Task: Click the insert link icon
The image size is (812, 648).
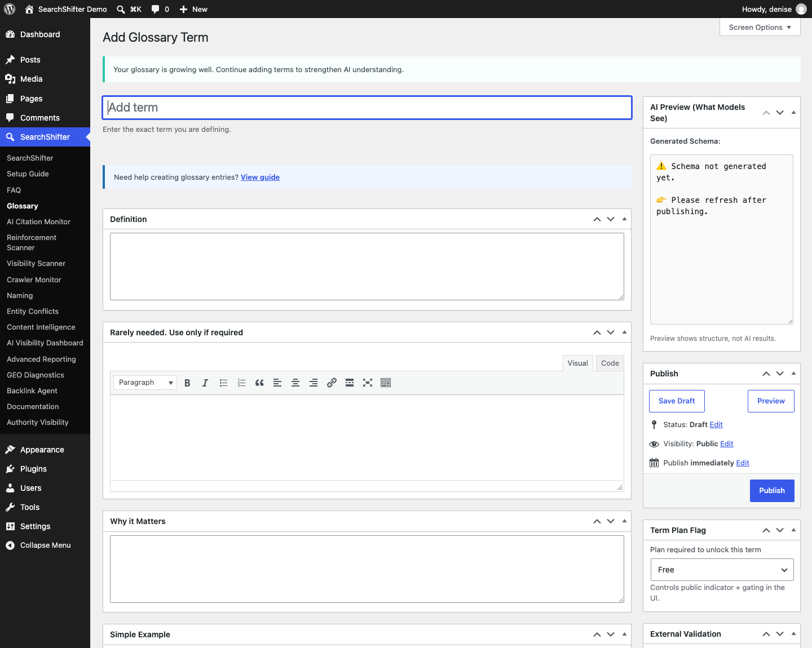Action: tap(332, 383)
